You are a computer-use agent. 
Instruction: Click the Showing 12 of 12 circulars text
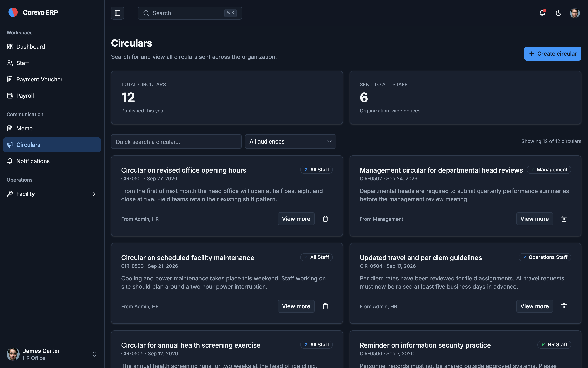(551, 141)
